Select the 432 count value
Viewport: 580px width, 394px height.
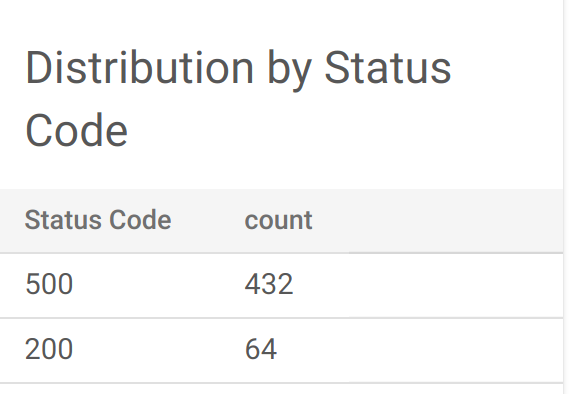[x=269, y=284]
